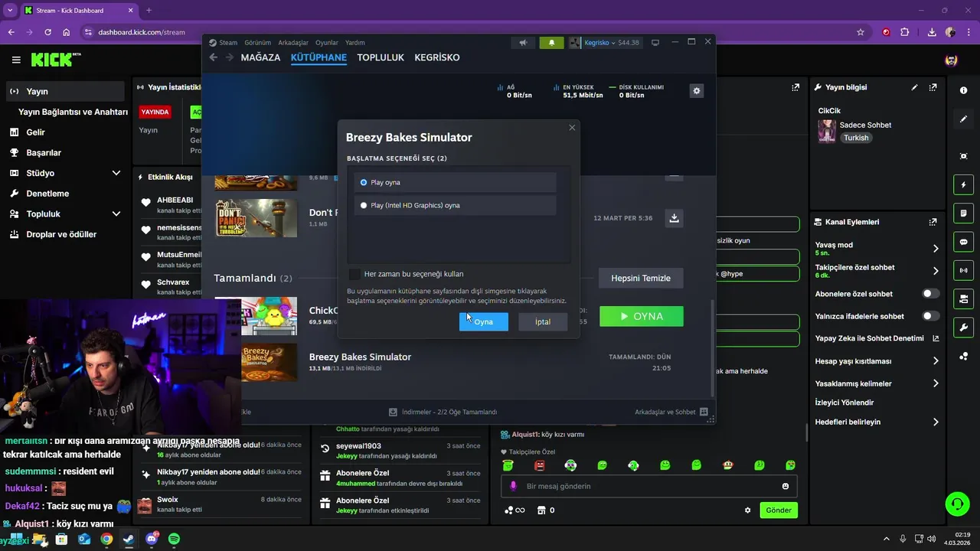Click the purple microphone icon in chat
The width and height of the screenshot is (980, 551).
[513, 486]
